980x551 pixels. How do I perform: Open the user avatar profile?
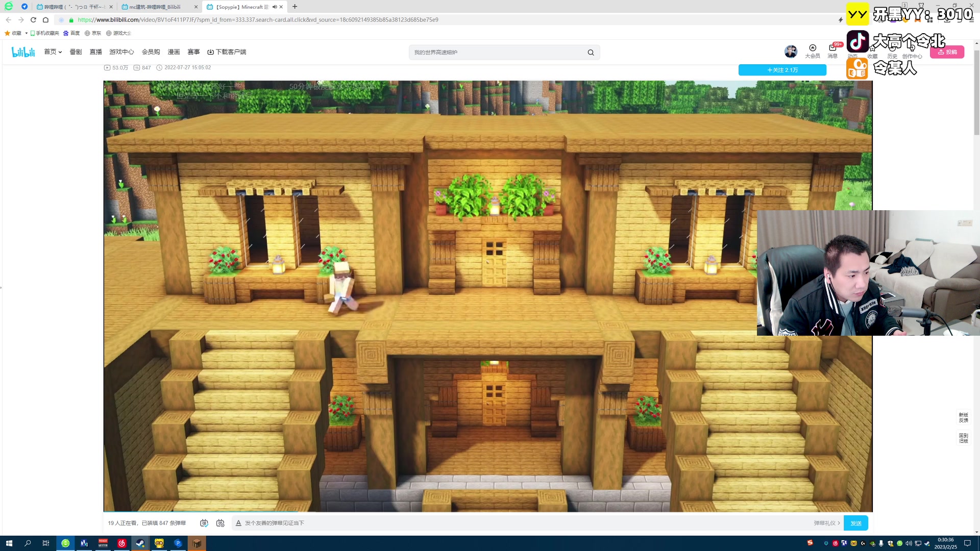791,52
